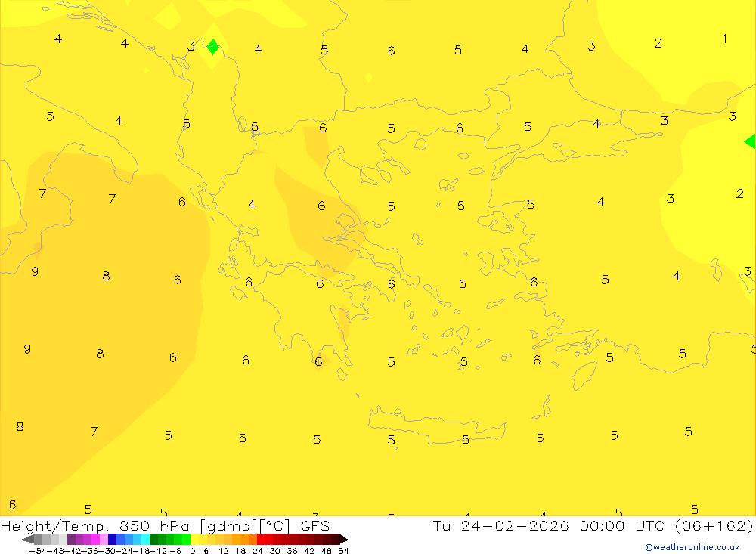Pick the dark purple legend swatch
Viewport: 756px width, 554px height.
[x=71, y=539]
